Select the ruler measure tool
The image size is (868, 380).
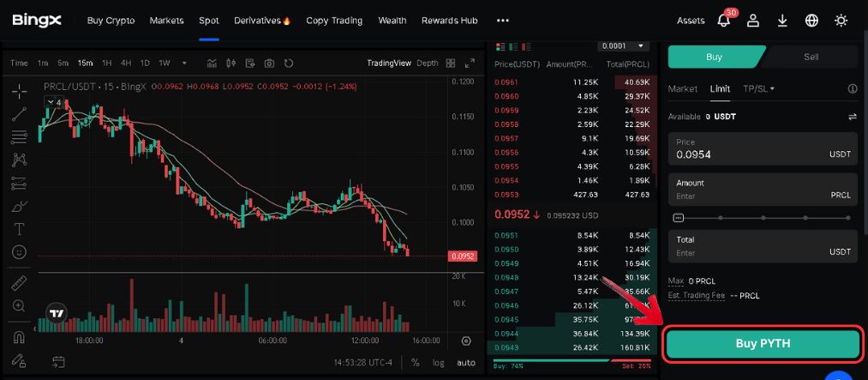coord(20,283)
